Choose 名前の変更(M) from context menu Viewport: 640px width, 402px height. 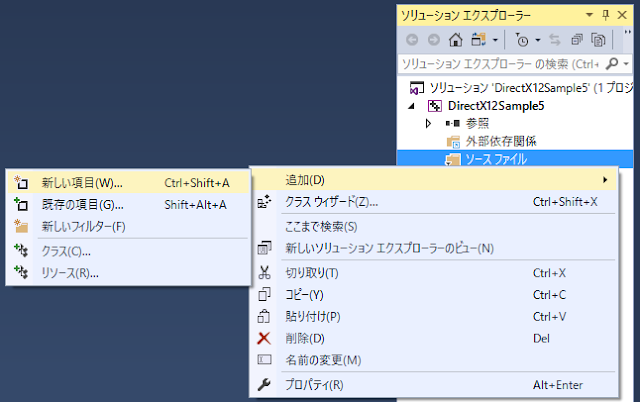(434, 360)
